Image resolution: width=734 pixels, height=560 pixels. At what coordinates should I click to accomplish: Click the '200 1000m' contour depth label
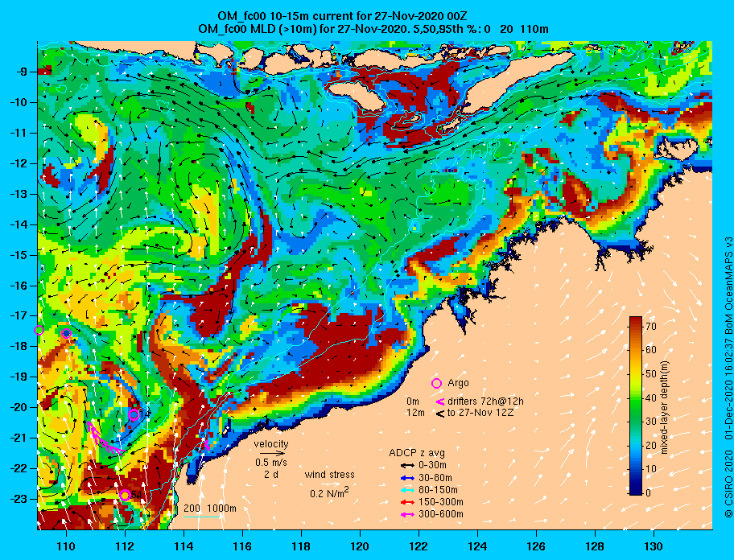click(x=210, y=509)
